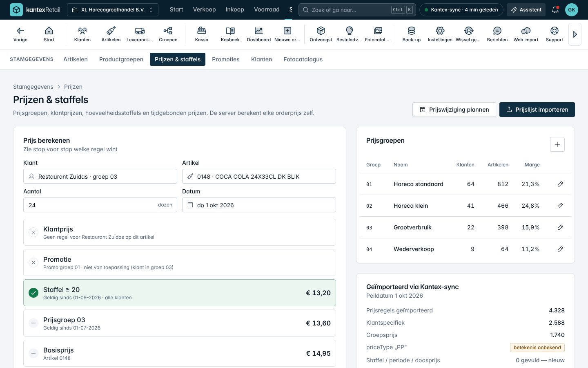Launch the Kassa register
588x368 pixels.
click(202, 34)
